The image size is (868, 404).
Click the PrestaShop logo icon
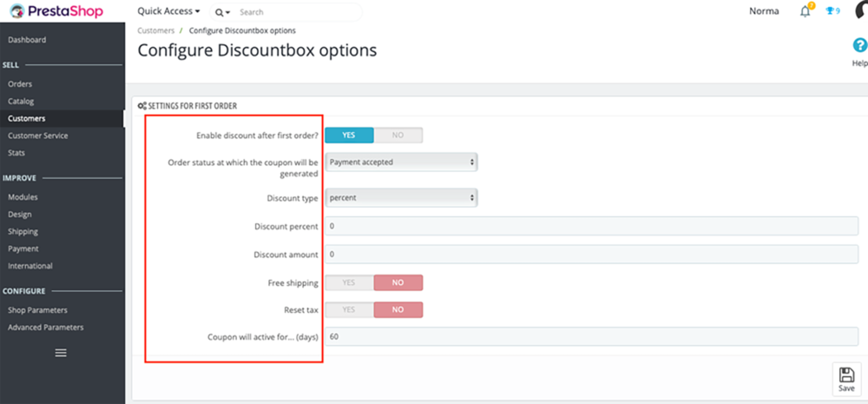[x=16, y=12]
